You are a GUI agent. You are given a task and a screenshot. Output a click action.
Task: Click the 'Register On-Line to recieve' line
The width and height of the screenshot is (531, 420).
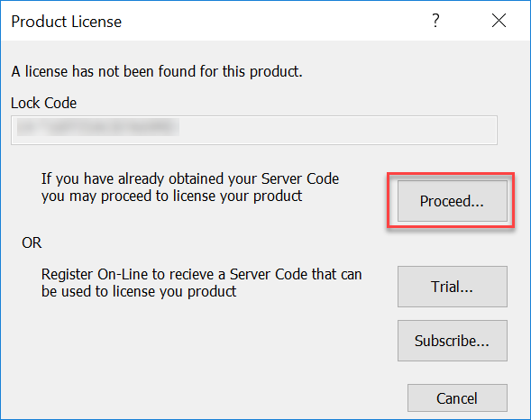coord(202,274)
